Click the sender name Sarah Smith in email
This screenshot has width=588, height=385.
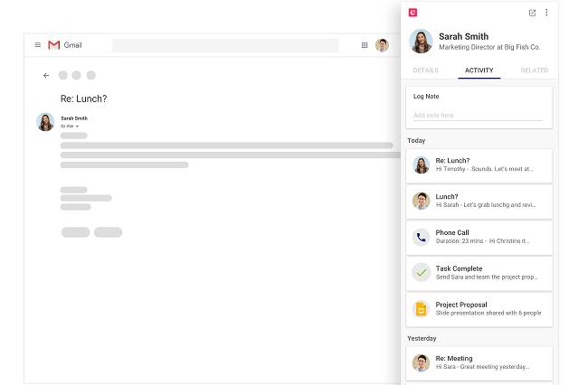[74, 118]
